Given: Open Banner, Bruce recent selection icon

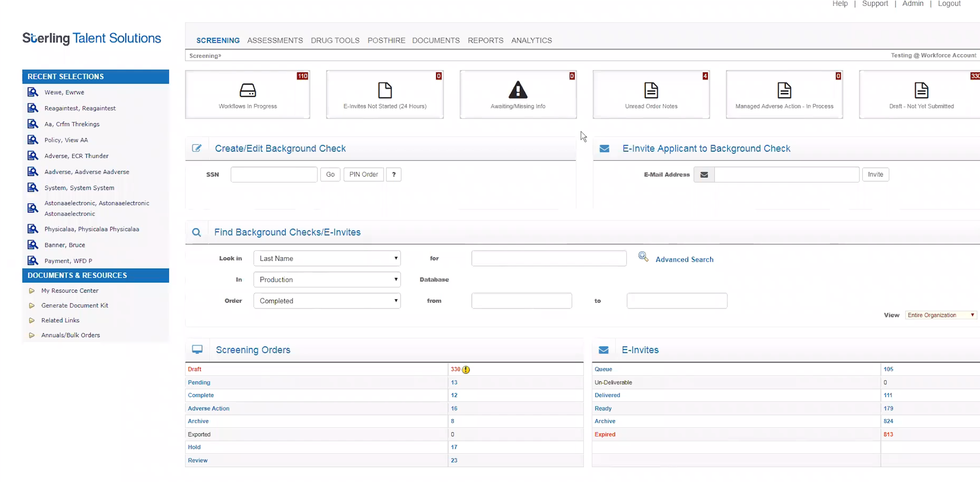Looking at the screenshot, I should (33, 245).
